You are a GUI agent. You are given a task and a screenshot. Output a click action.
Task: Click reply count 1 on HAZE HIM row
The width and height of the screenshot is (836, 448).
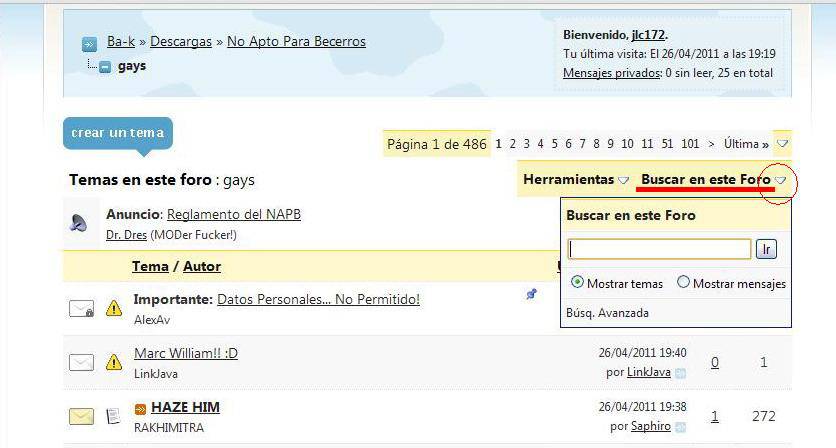(x=715, y=417)
